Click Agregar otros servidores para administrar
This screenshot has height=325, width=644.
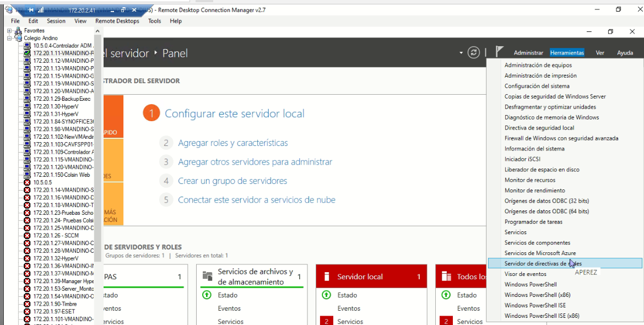click(x=255, y=162)
